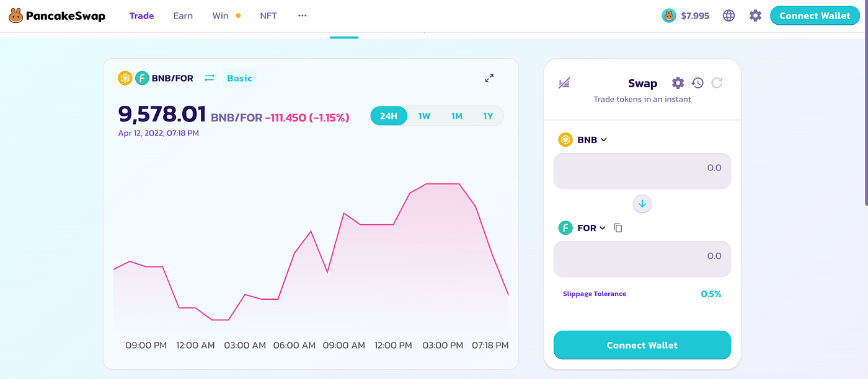The image size is (868, 379).
Task: Click the FOR amount input field
Action: 642,259
